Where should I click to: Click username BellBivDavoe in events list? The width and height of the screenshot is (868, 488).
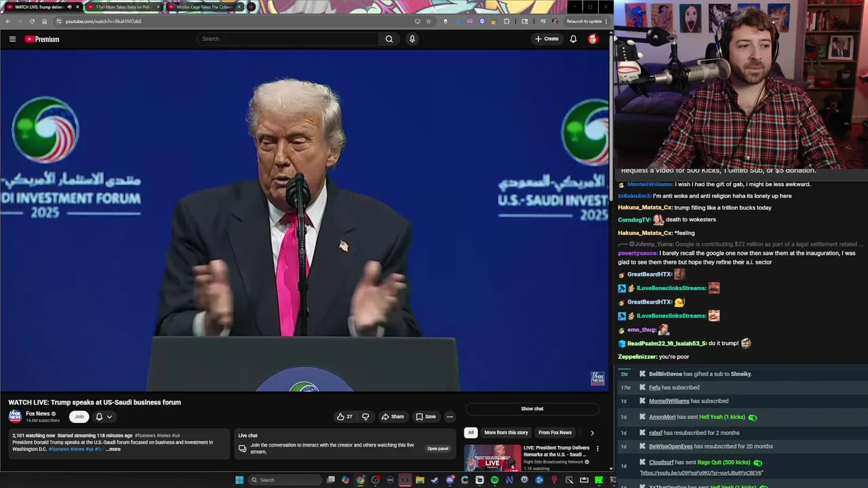[x=665, y=374]
